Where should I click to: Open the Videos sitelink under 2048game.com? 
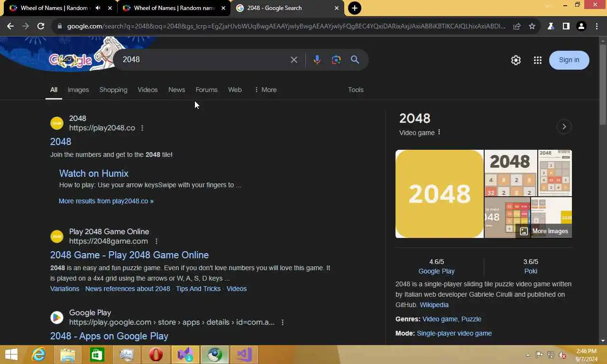[x=237, y=289]
